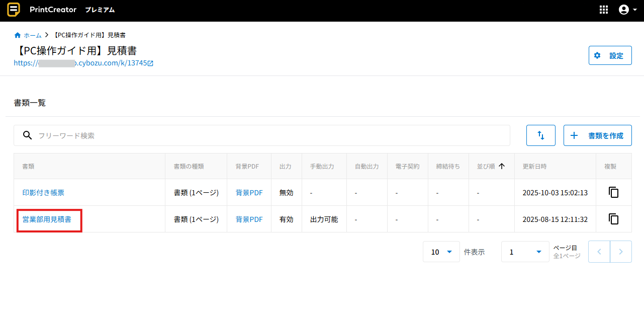Open the cybozu.com app URL link
This screenshot has width=644, height=310.
pos(83,63)
